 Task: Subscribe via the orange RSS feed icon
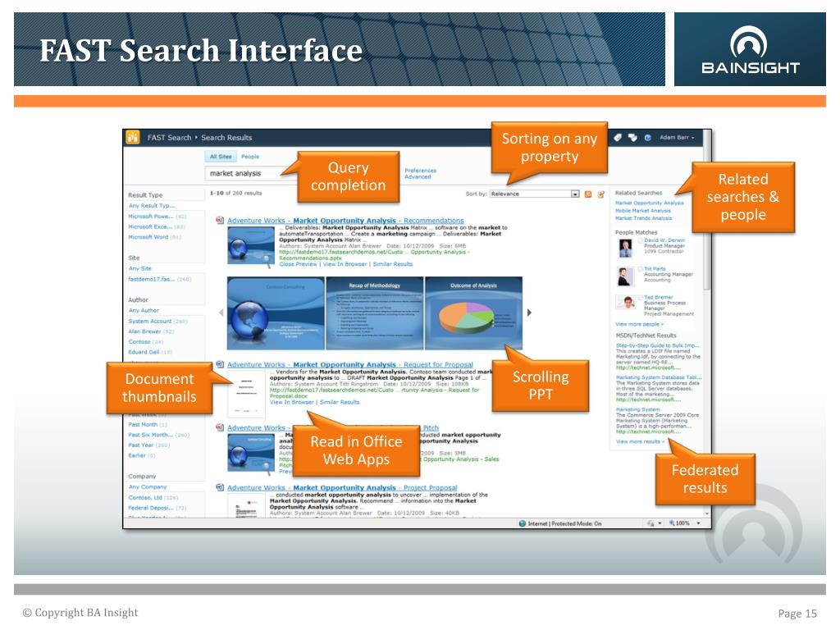pyautogui.click(x=587, y=194)
